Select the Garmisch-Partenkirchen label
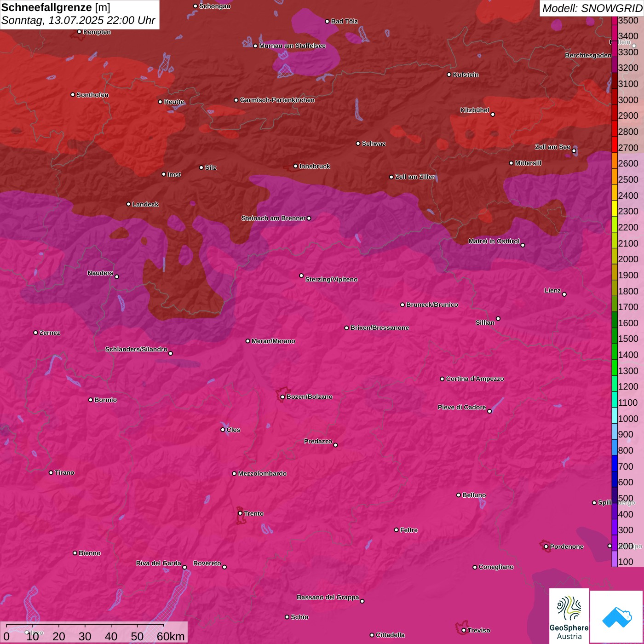This screenshot has width=644, height=644. coord(277,100)
